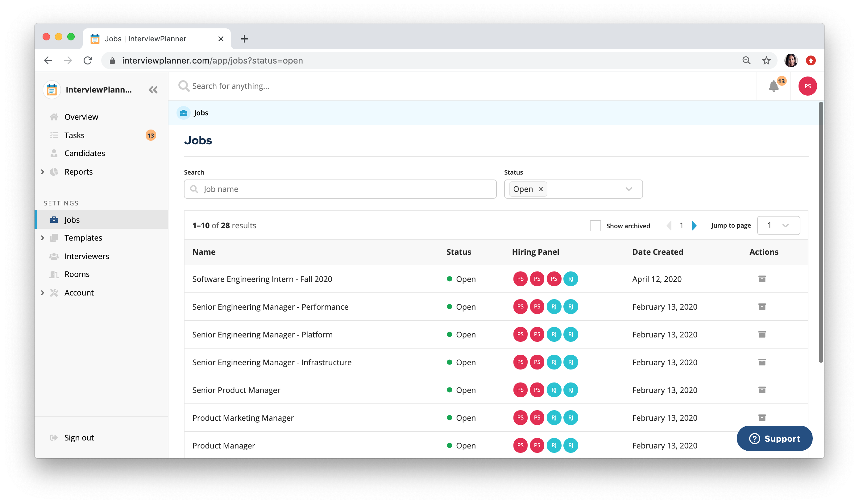Click the Jobs breadcrumb link
The width and height of the screenshot is (859, 504).
tap(201, 113)
